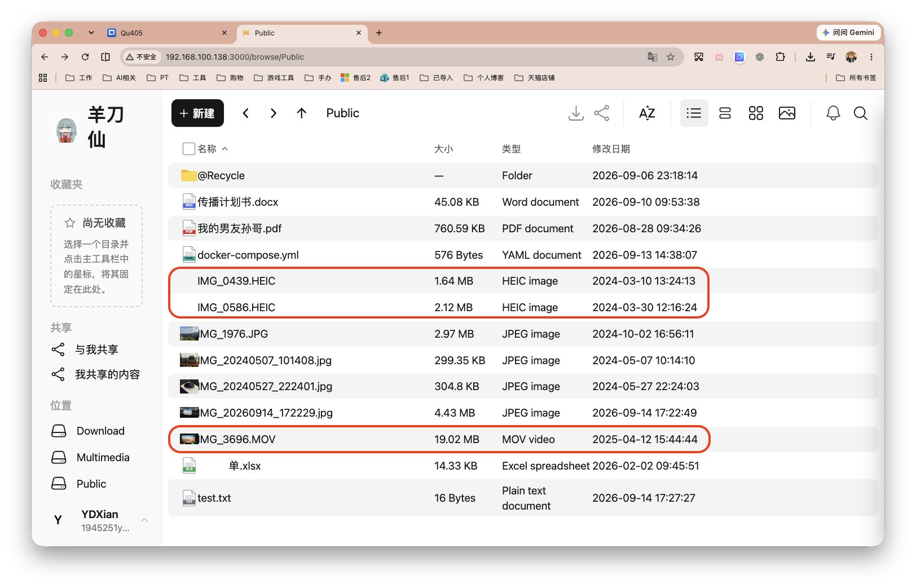Screen dimensions: 916x588
Task: Go forward to next folder
Action: 274,113
